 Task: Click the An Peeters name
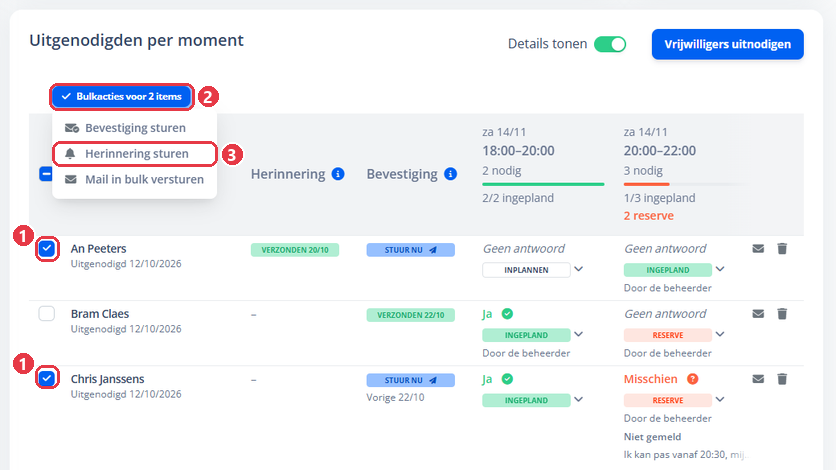click(x=99, y=249)
